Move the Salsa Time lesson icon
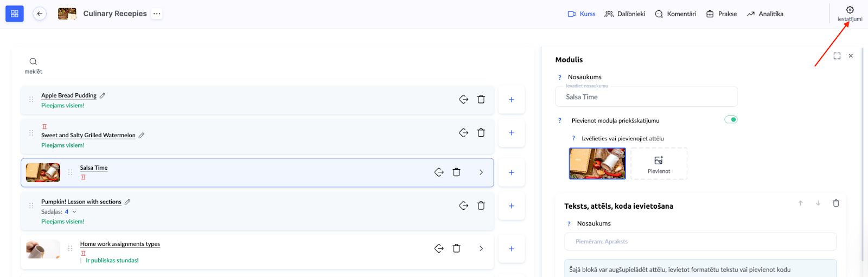The height and width of the screenshot is (277, 868). click(x=439, y=172)
